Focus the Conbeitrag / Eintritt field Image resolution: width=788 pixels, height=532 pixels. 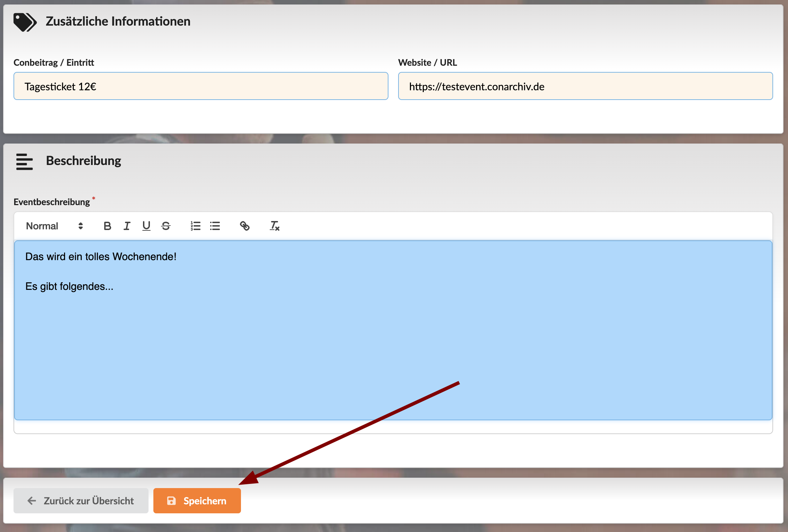pos(201,86)
